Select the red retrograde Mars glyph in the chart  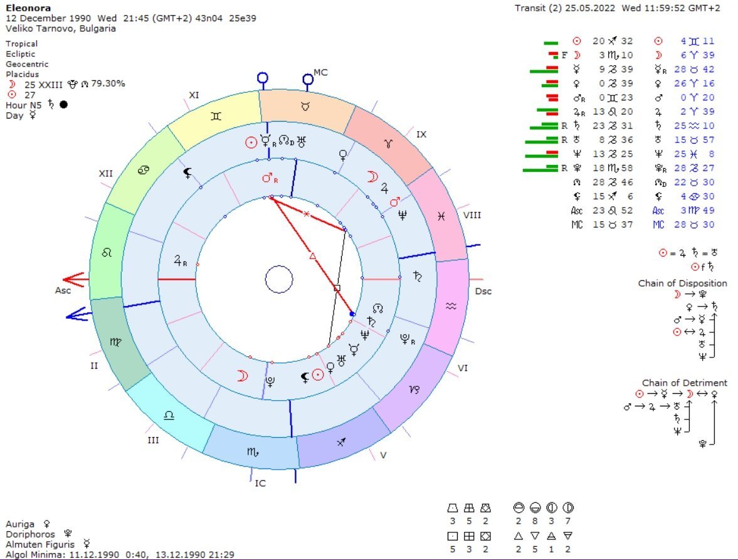click(270, 179)
